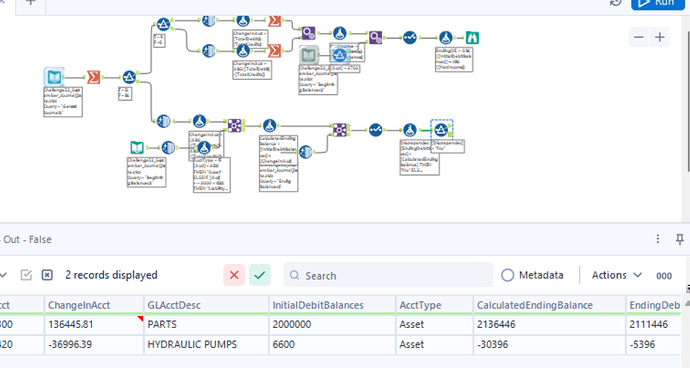Open results panel more options menu
690x368 pixels.
tap(658, 239)
